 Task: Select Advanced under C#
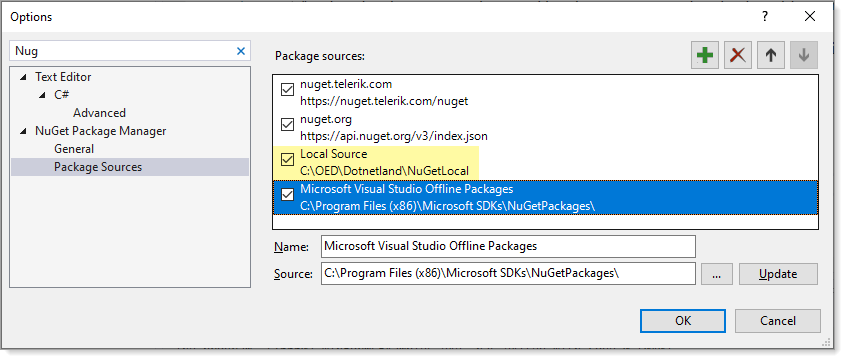pyautogui.click(x=99, y=113)
